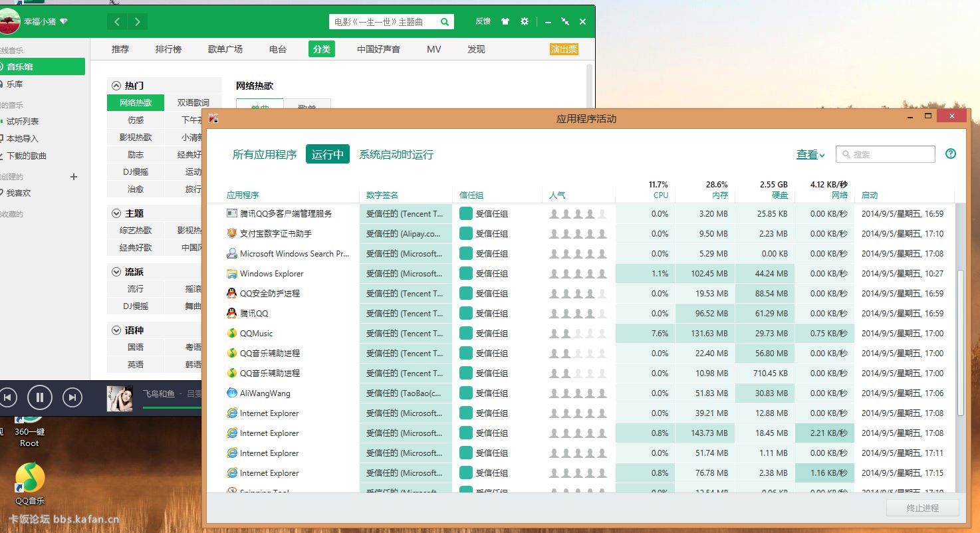The width and height of the screenshot is (980, 533).
Task: Switch to 系统启动时运行 tab
Action: 396,154
